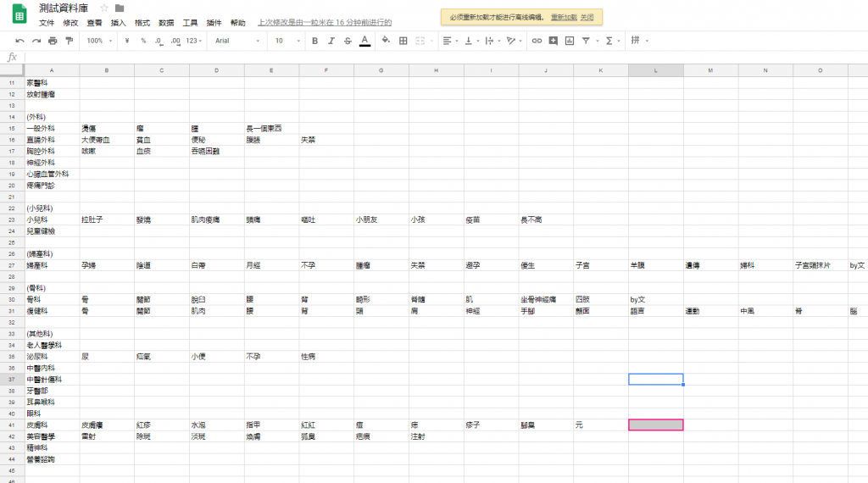Star the document
Screen dimensions: 868x483
click(104, 8)
